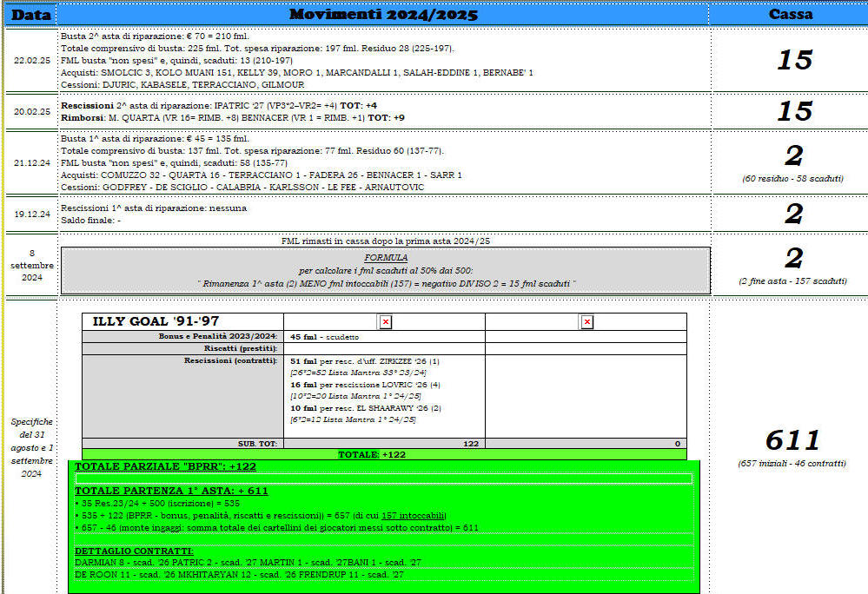Click the "ILLY GOAL '91-'97" title cell

(156, 322)
